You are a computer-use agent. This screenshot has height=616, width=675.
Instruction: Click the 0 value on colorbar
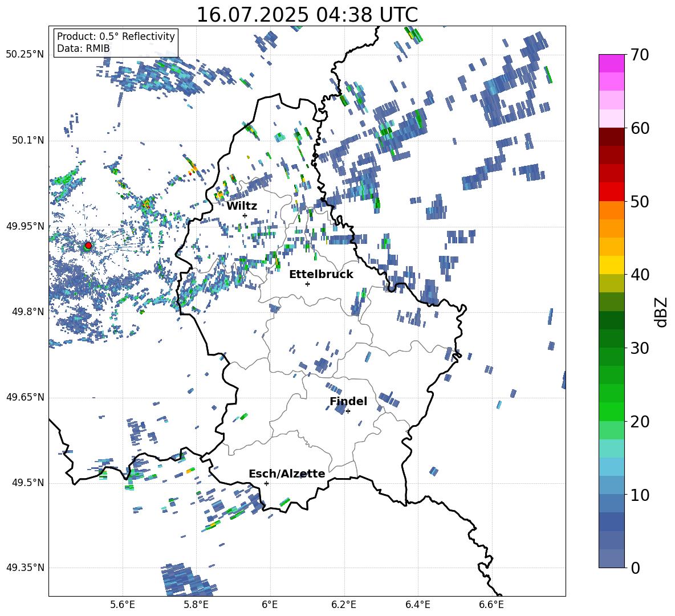(635, 568)
